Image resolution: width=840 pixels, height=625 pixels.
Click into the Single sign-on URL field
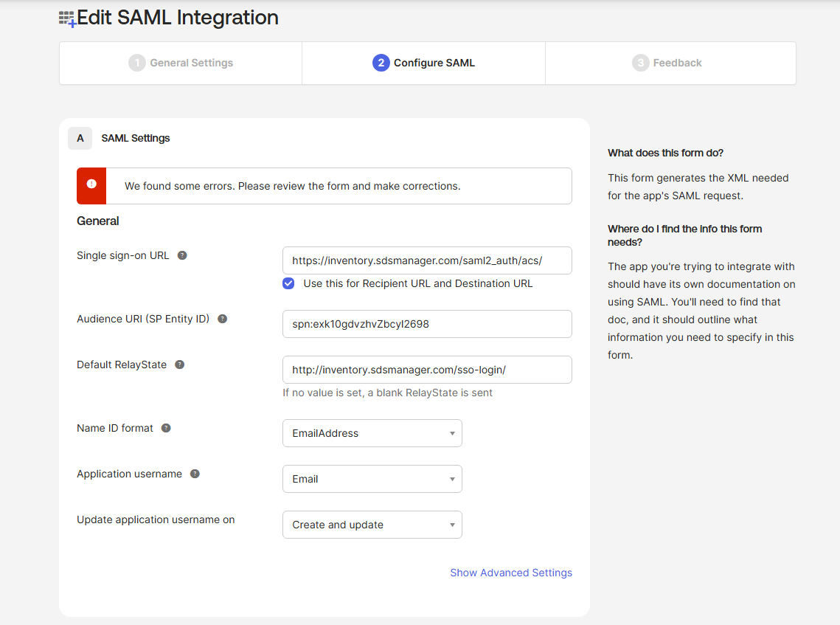426,260
